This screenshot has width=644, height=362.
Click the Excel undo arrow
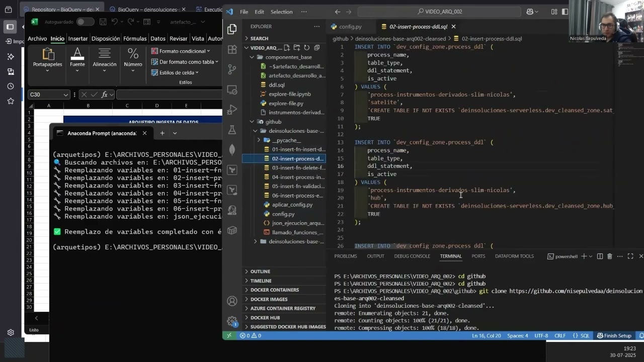[x=115, y=22]
